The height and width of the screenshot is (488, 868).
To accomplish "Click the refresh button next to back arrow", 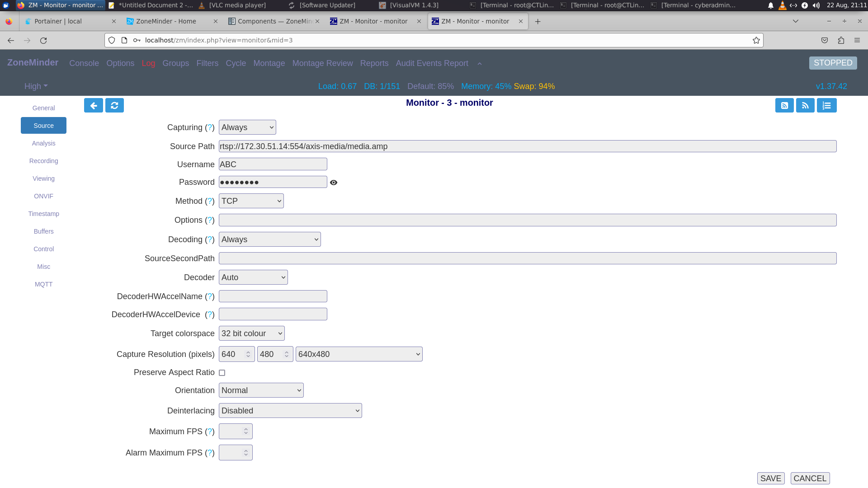I will click(x=114, y=105).
